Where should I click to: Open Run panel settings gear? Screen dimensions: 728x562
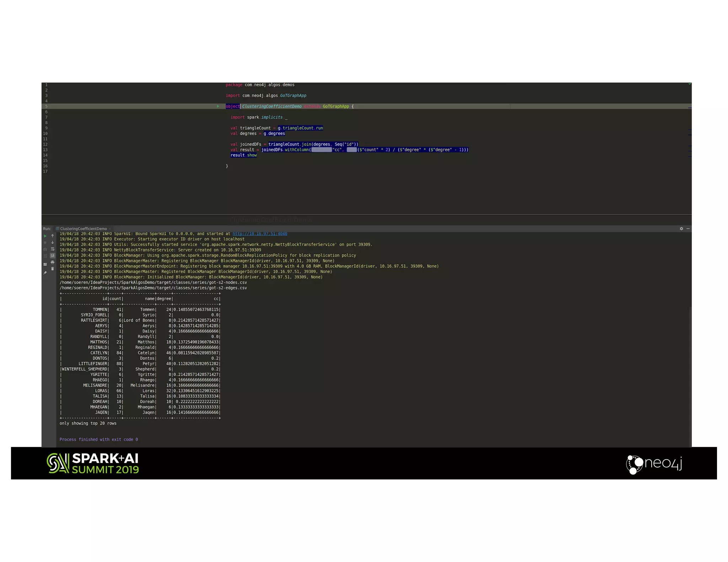click(x=681, y=229)
